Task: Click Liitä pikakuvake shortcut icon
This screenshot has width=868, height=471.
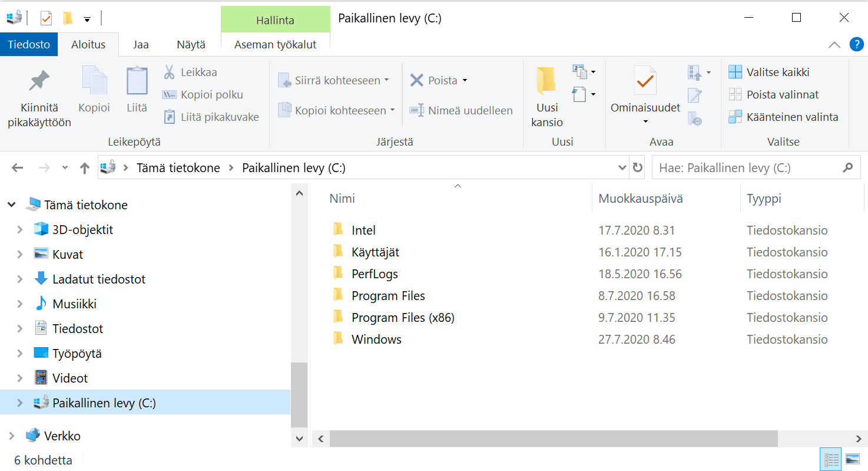Action: click(x=170, y=117)
